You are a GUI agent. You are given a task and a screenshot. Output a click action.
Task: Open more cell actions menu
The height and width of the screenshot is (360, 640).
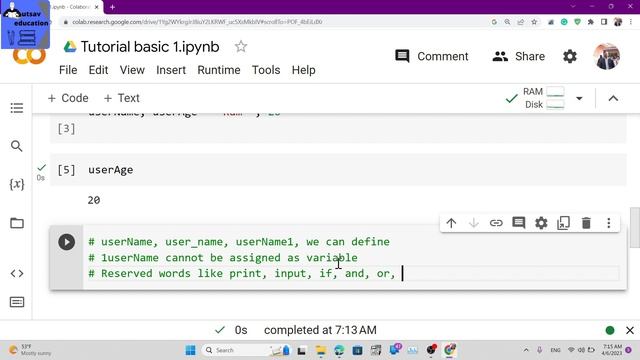[x=609, y=223]
